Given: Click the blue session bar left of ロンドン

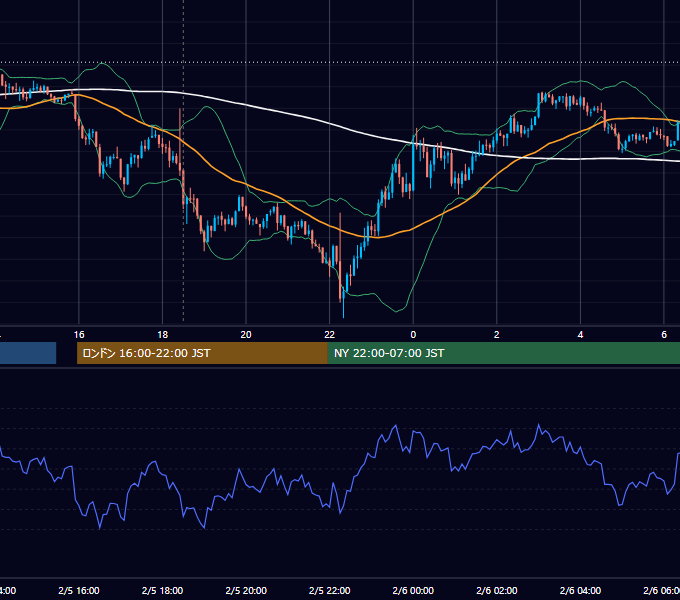Looking at the screenshot, I should point(28,353).
